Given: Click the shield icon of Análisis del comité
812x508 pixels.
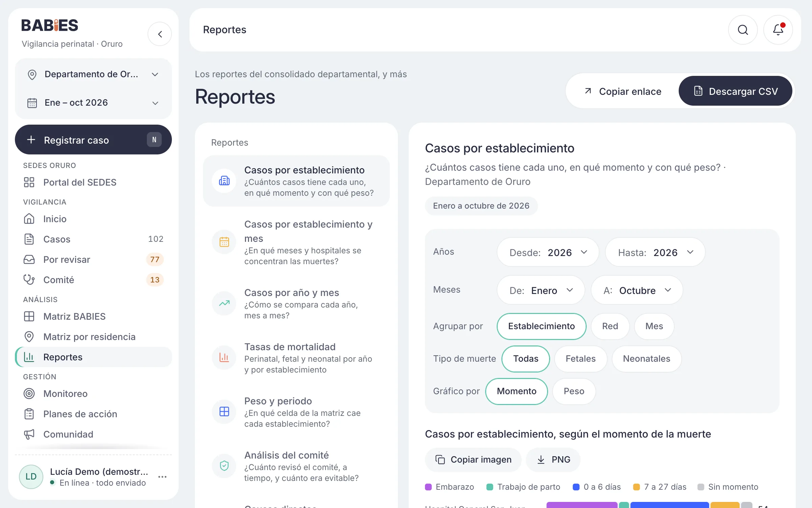Looking at the screenshot, I should pyautogui.click(x=224, y=466).
